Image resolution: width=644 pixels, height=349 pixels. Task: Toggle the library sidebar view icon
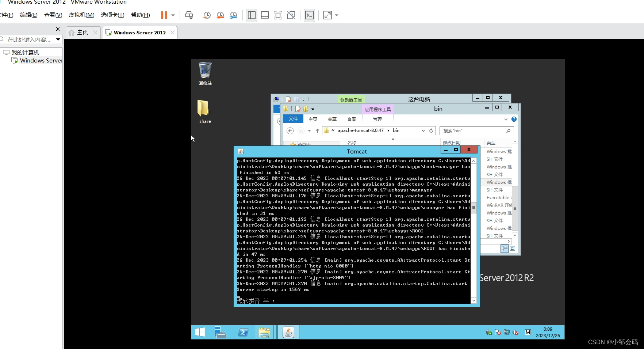pos(252,15)
